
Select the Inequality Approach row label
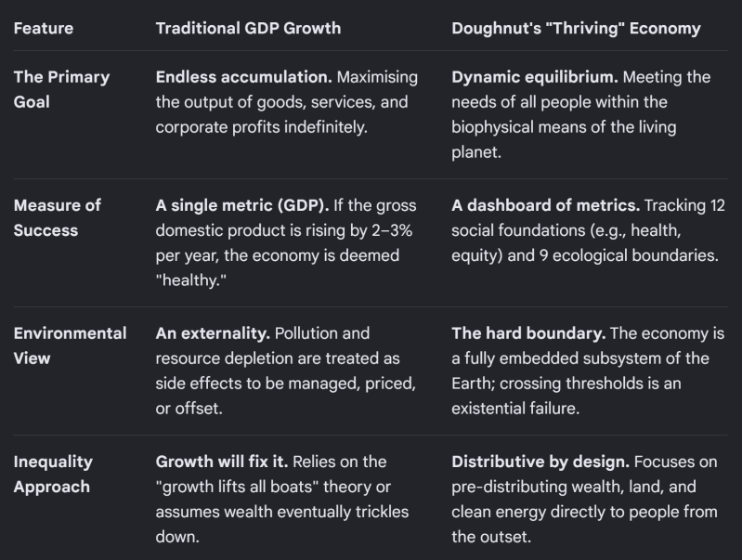tap(53, 474)
